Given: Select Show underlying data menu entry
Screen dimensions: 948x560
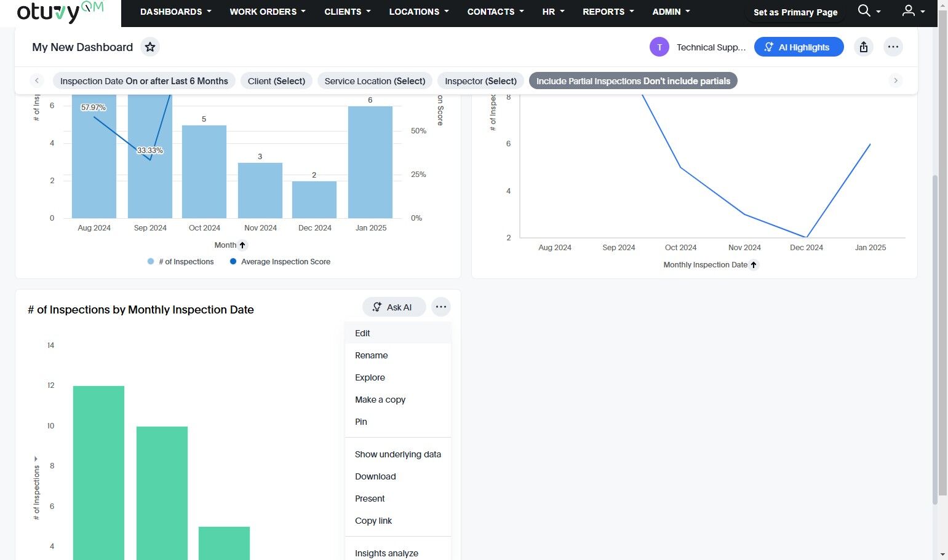Looking at the screenshot, I should click(398, 454).
